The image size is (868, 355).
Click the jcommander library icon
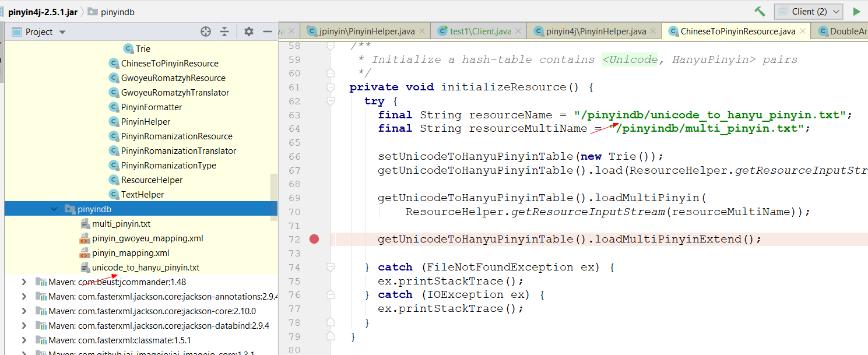(x=41, y=282)
